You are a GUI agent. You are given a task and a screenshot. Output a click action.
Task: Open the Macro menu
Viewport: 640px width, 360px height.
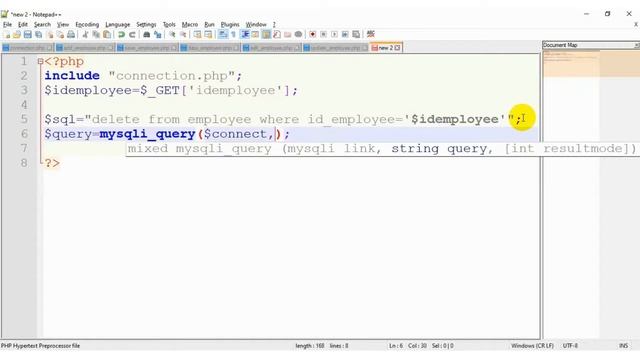(190, 24)
